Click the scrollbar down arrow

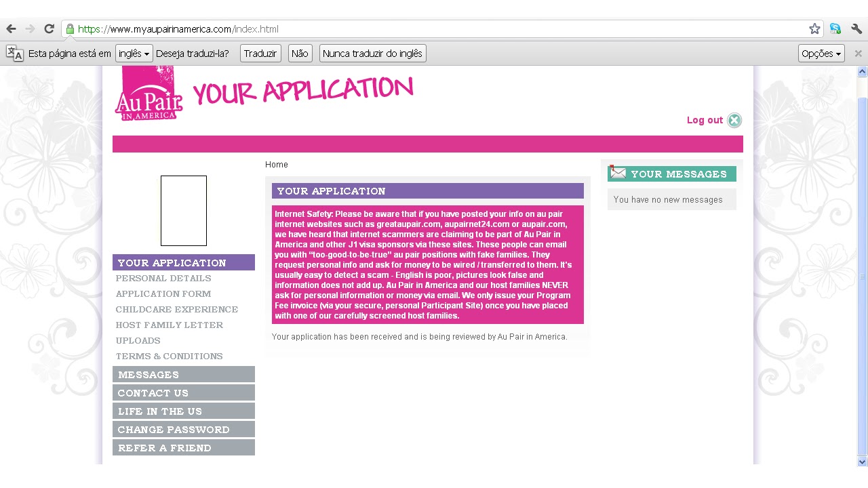[863, 462]
